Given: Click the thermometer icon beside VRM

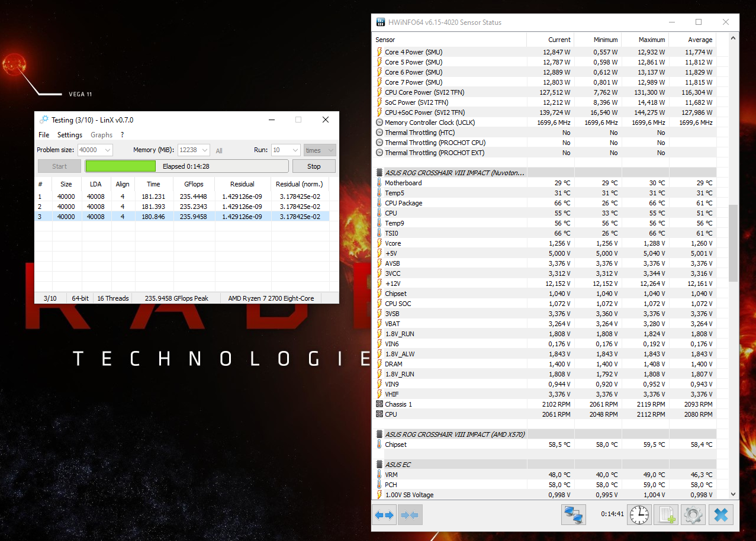Looking at the screenshot, I should point(379,475).
